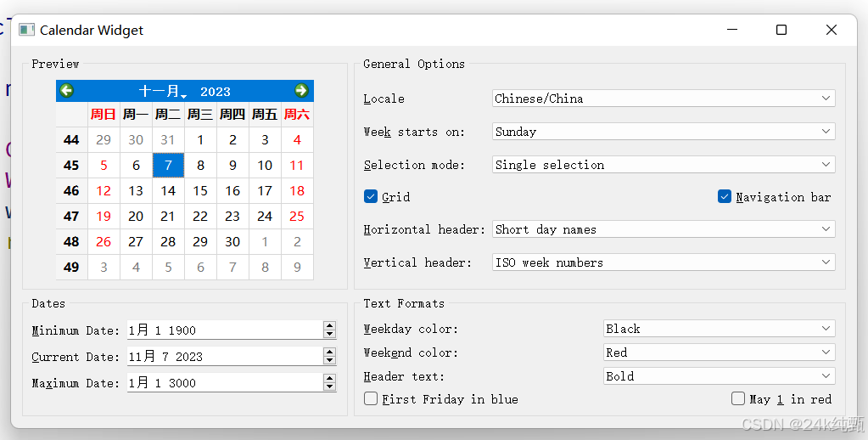Select November 10 in the calendar
868x440 pixels.
point(265,165)
